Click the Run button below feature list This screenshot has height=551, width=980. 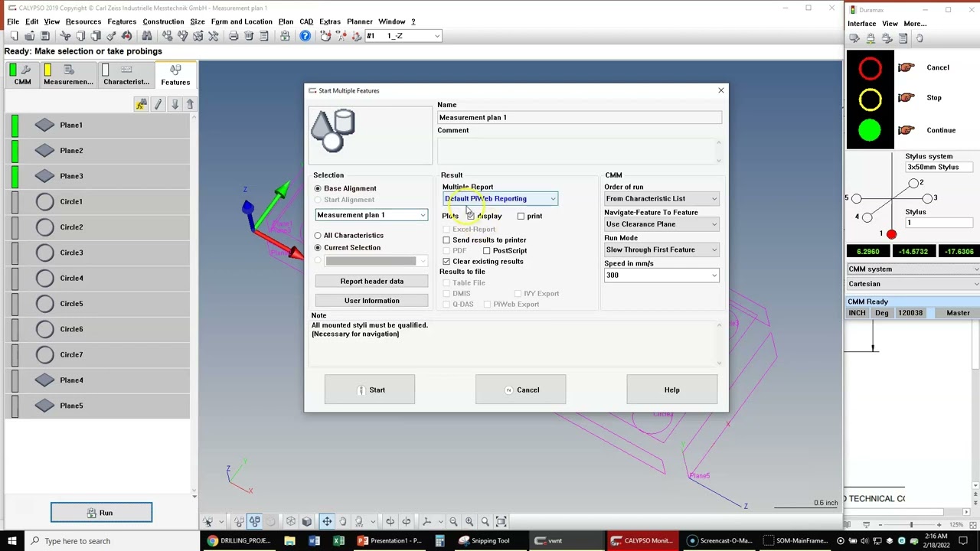(101, 513)
